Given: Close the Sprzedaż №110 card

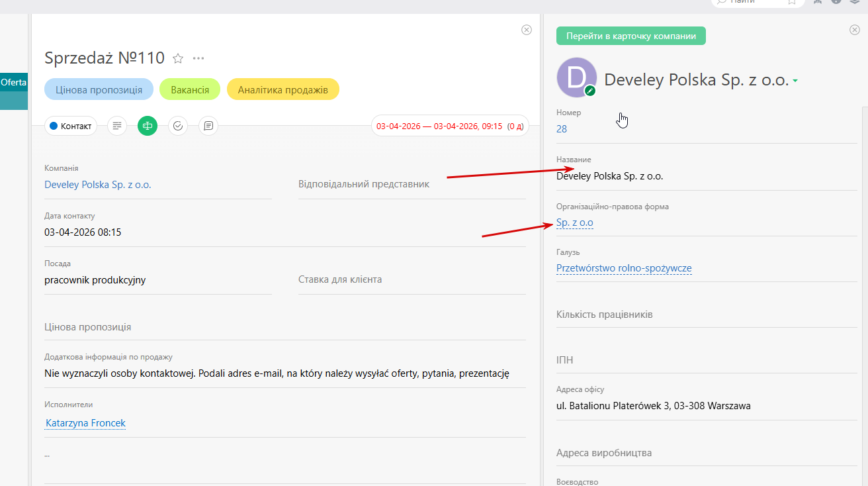Looking at the screenshot, I should 527,30.
